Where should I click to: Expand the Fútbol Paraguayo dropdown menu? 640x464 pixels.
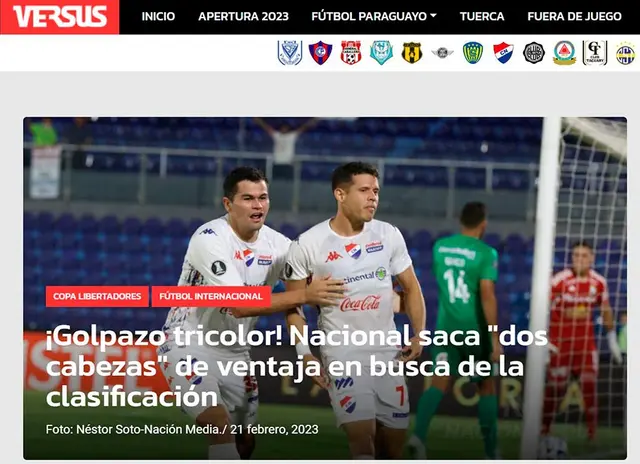tap(374, 16)
